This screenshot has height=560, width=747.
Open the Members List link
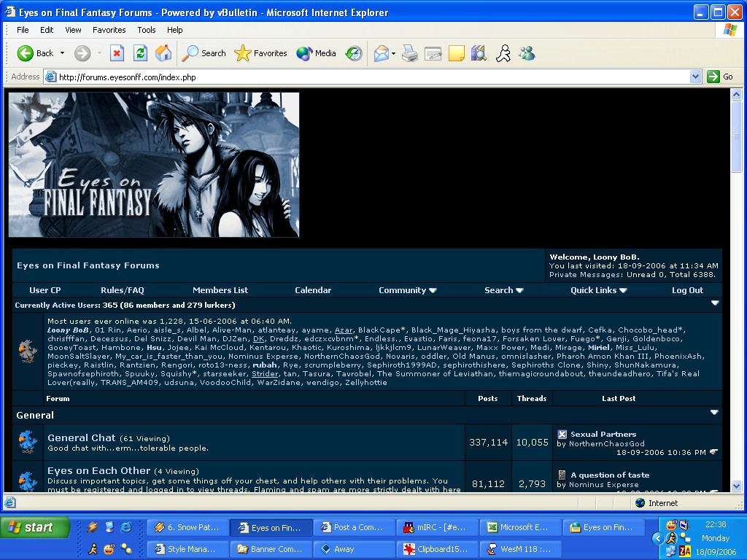[x=220, y=290]
